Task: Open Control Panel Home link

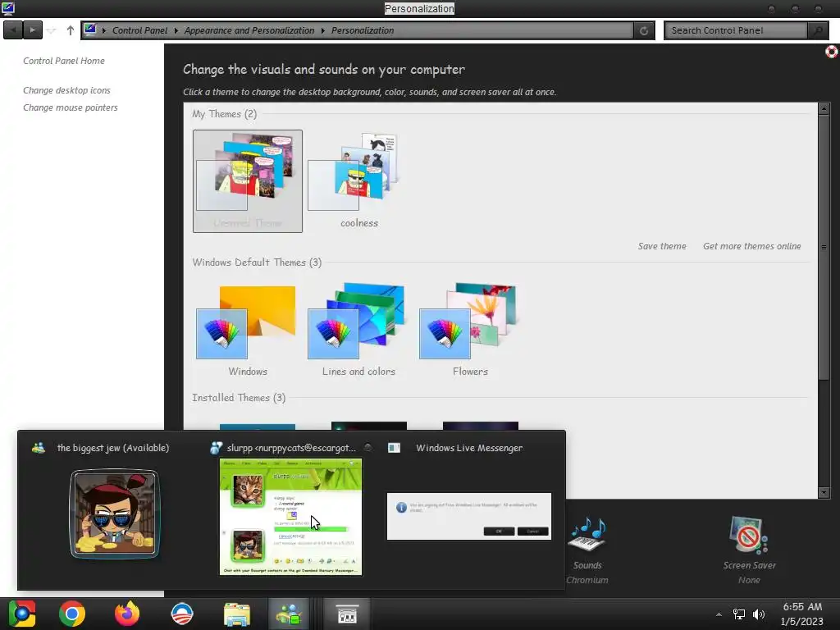Action: (x=64, y=61)
